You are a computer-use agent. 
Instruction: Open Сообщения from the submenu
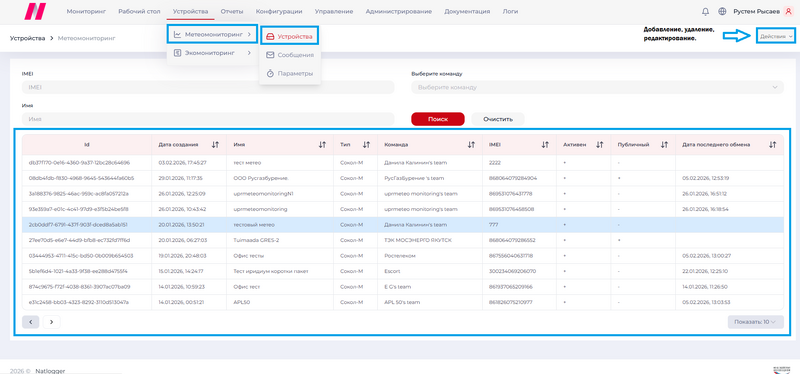click(290, 55)
